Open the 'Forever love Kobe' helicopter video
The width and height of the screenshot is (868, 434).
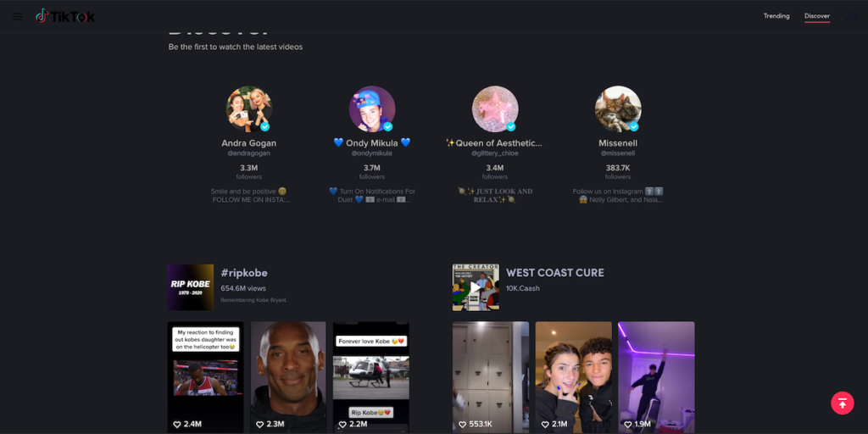[371, 377]
